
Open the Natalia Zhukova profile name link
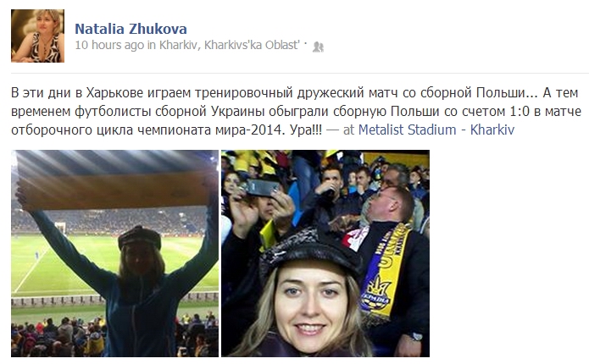tap(131, 29)
